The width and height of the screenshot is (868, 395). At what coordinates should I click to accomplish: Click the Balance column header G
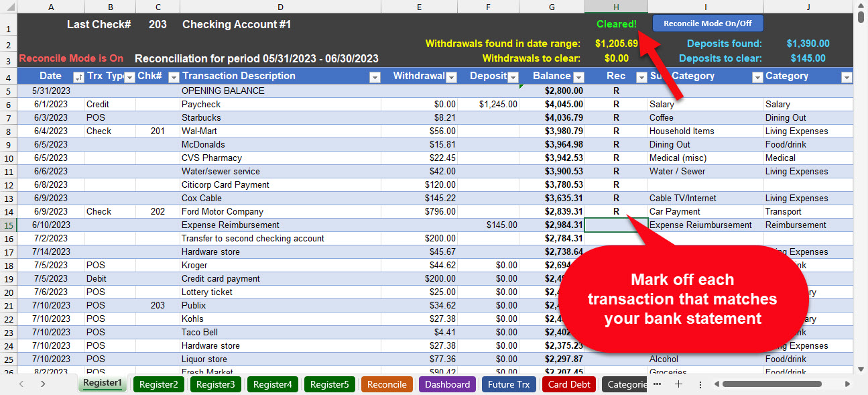click(552, 6)
